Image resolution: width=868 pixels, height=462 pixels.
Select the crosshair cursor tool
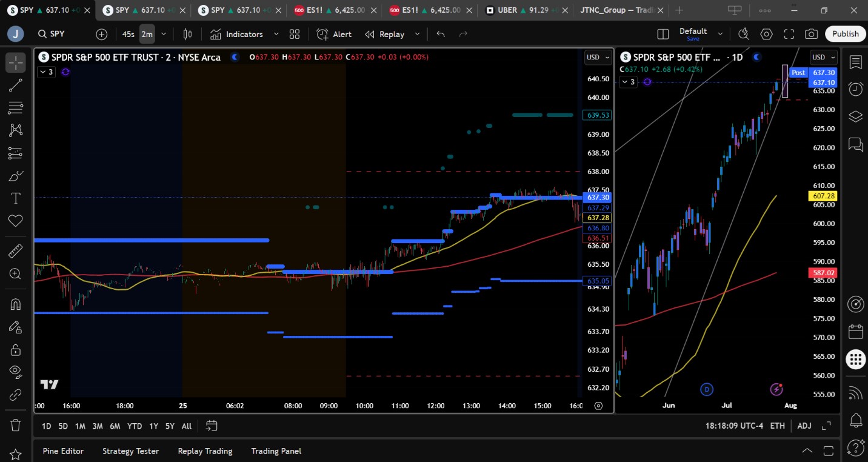point(16,62)
